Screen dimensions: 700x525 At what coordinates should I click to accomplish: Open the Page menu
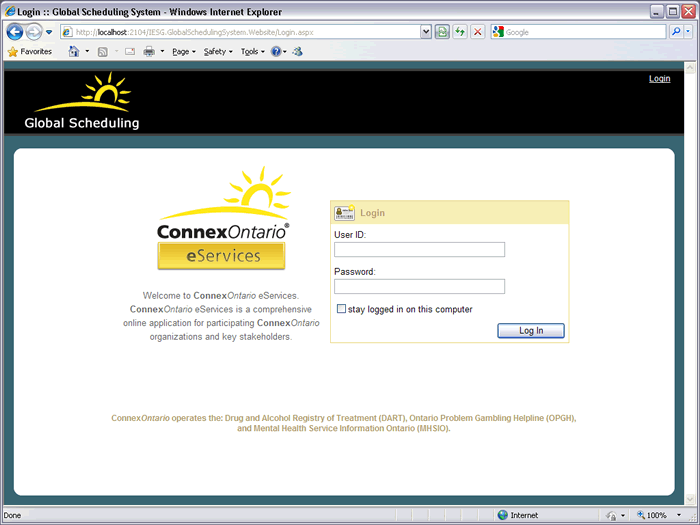click(184, 52)
